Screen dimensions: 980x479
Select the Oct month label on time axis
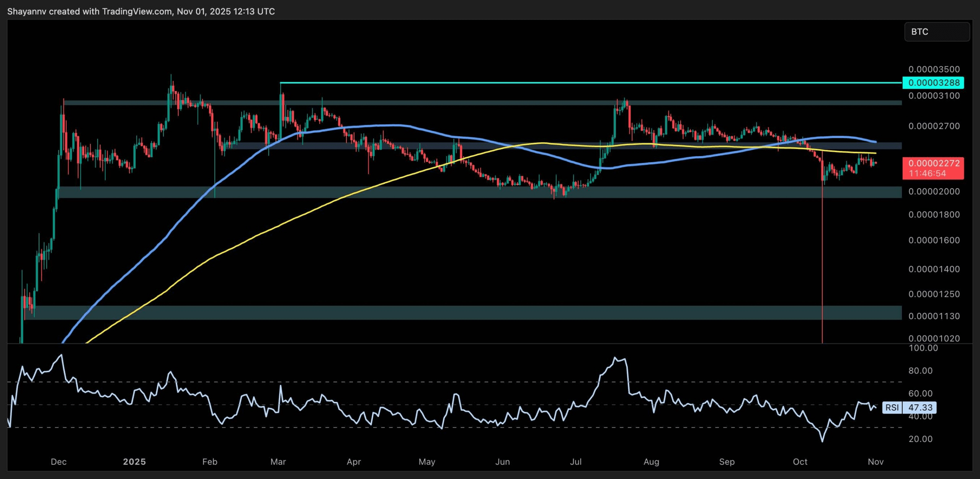tap(800, 462)
